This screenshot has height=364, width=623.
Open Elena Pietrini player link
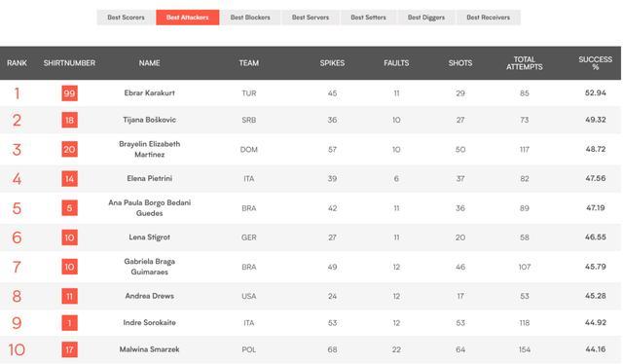pyautogui.click(x=149, y=178)
